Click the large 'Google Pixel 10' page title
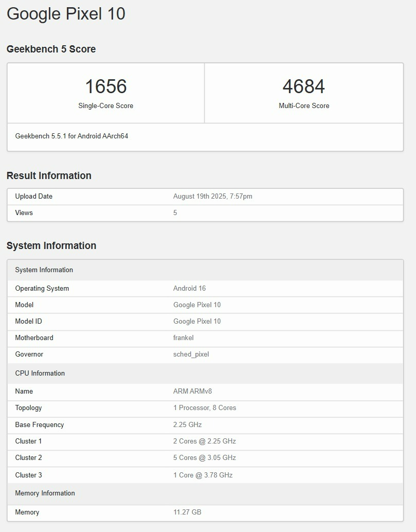416x532 pixels. coord(66,14)
